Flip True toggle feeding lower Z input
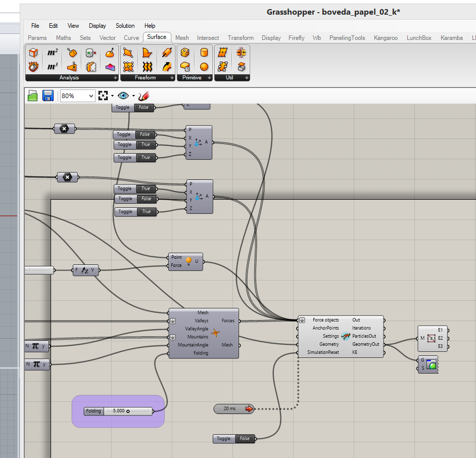 click(147, 212)
